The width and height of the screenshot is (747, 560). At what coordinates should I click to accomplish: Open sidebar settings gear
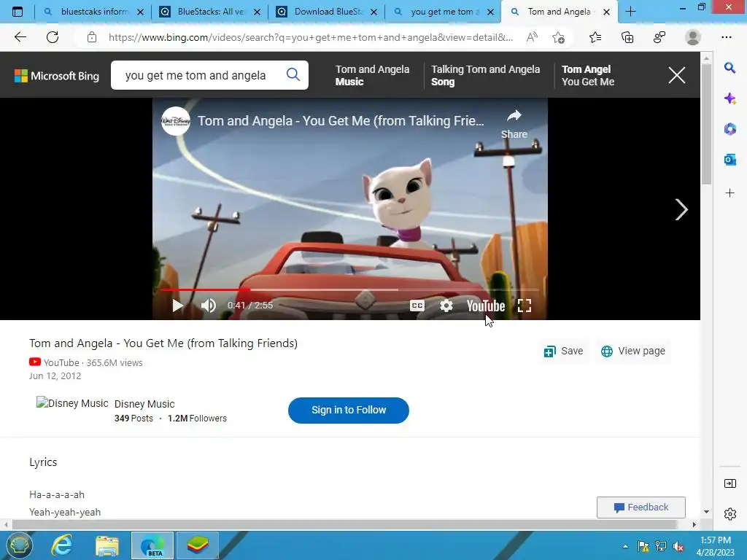729,514
